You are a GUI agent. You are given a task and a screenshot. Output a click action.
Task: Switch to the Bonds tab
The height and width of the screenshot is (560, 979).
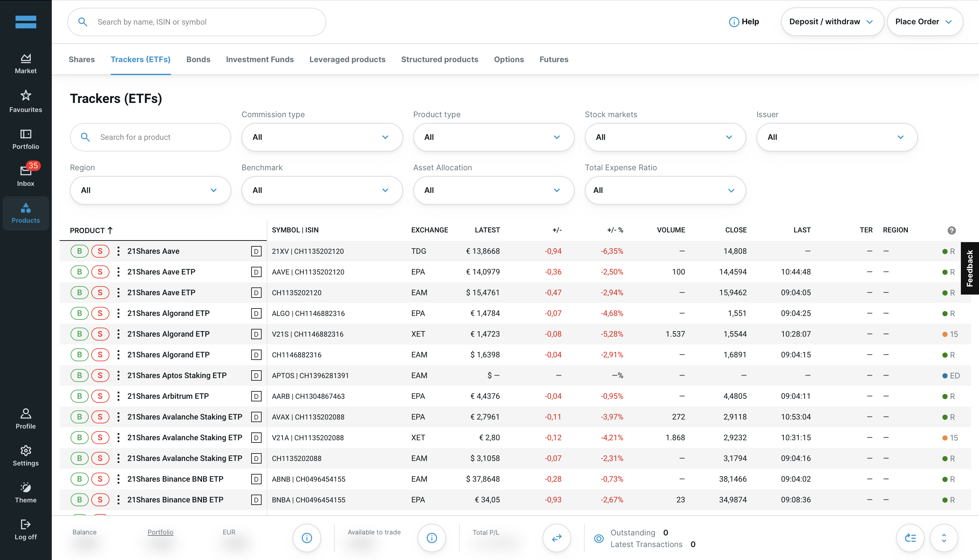(198, 60)
